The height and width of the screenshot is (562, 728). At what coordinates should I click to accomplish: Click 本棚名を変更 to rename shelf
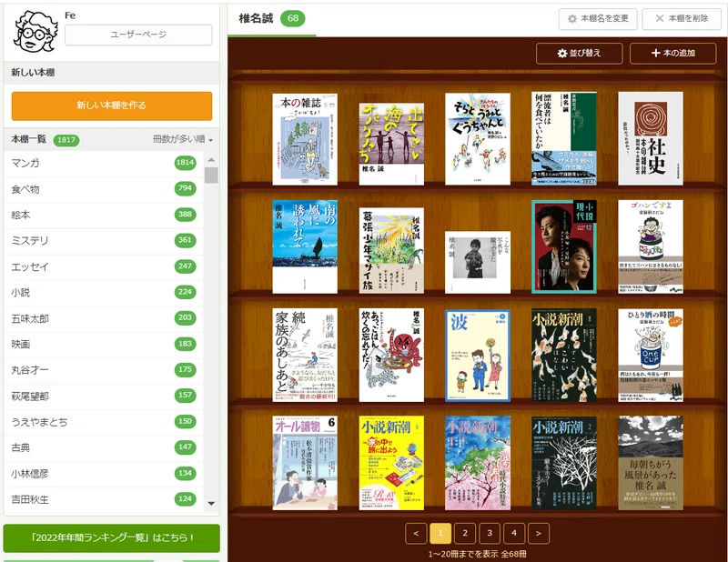point(598,18)
